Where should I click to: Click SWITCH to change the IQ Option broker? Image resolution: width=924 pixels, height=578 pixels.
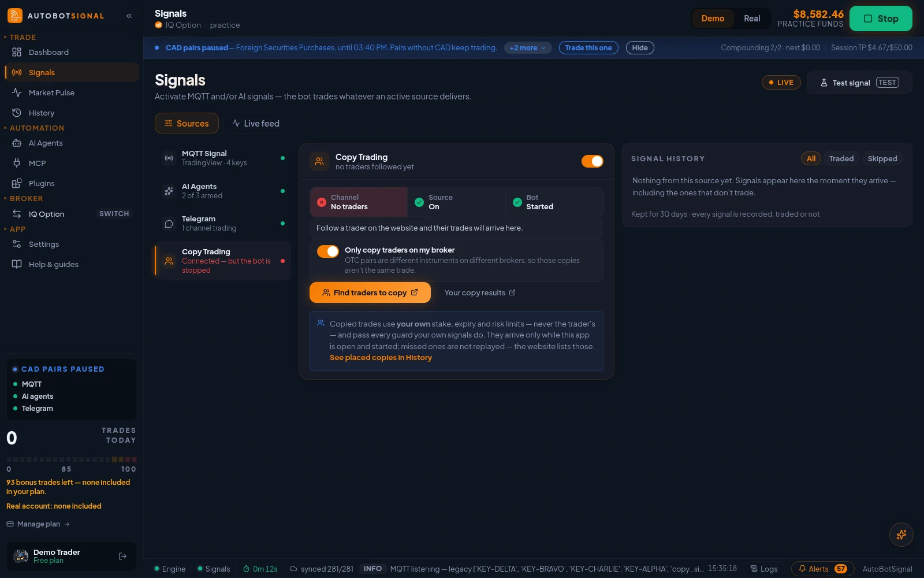[114, 214]
